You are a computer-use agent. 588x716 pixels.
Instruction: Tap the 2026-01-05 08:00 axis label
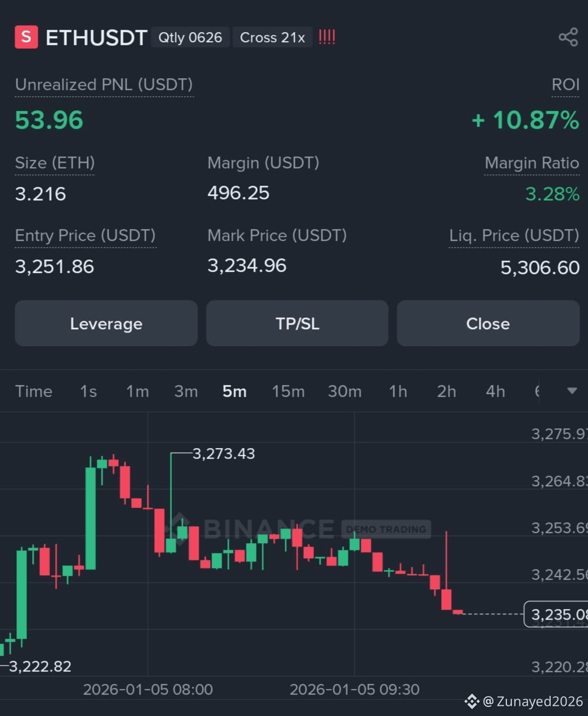[x=148, y=690]
